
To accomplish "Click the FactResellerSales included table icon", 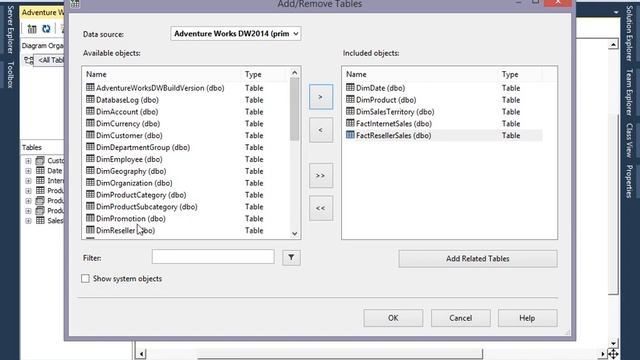I will [x=350, y=134].
